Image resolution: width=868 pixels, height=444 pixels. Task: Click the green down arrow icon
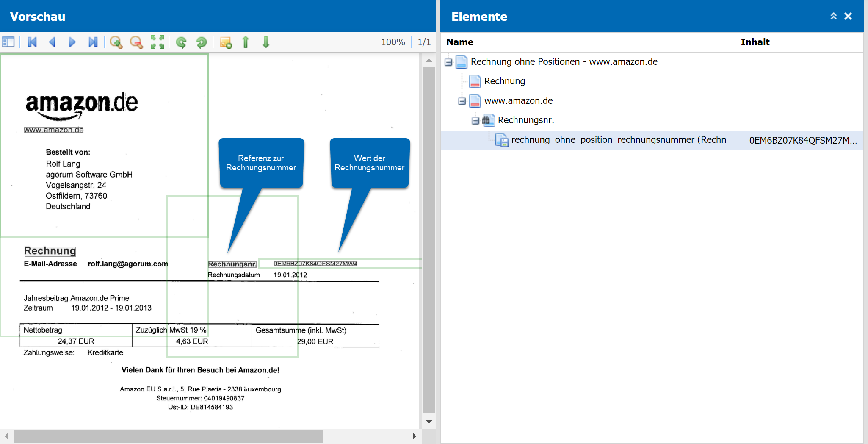click(x=266, y=42)
